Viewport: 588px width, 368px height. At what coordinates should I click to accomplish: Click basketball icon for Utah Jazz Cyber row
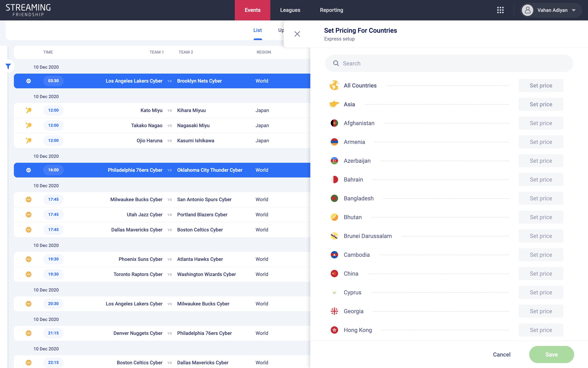(28, 214)
